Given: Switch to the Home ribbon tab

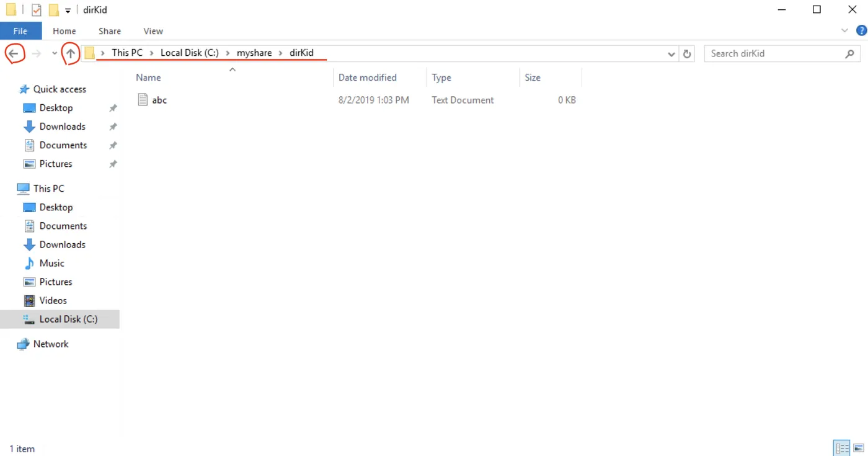Looking at the screenshot, I should point(64,31).
